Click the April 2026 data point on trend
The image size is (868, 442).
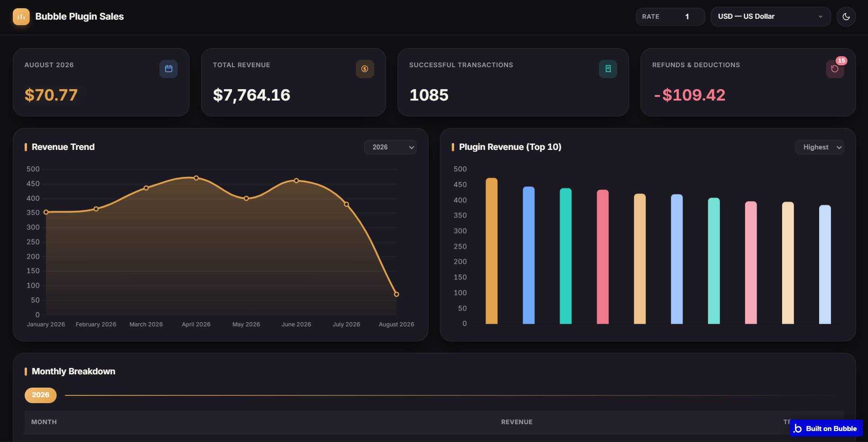(x=196, y=178)
